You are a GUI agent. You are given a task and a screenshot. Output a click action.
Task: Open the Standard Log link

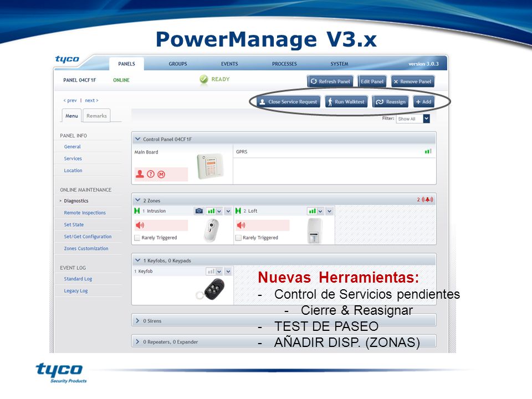pos(78,279)
